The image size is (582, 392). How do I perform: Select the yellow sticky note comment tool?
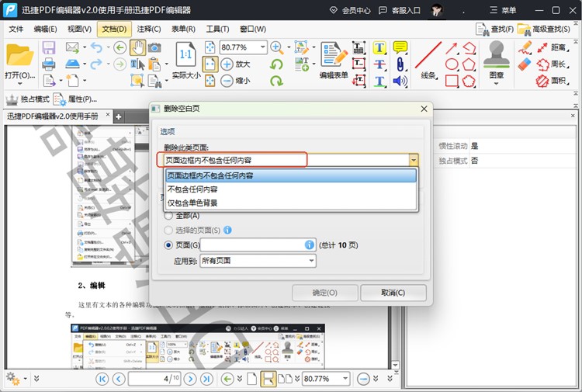point(400,47)
